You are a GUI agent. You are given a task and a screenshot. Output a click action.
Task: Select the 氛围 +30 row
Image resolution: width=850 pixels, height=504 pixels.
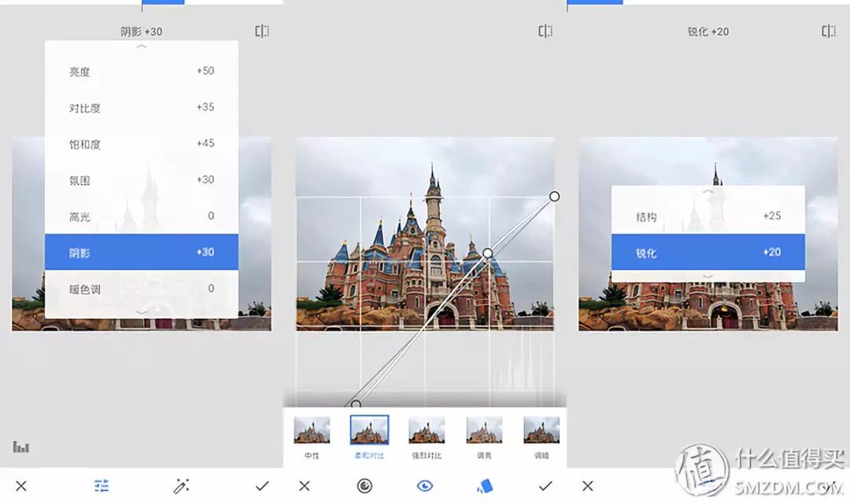coord(142,180)
